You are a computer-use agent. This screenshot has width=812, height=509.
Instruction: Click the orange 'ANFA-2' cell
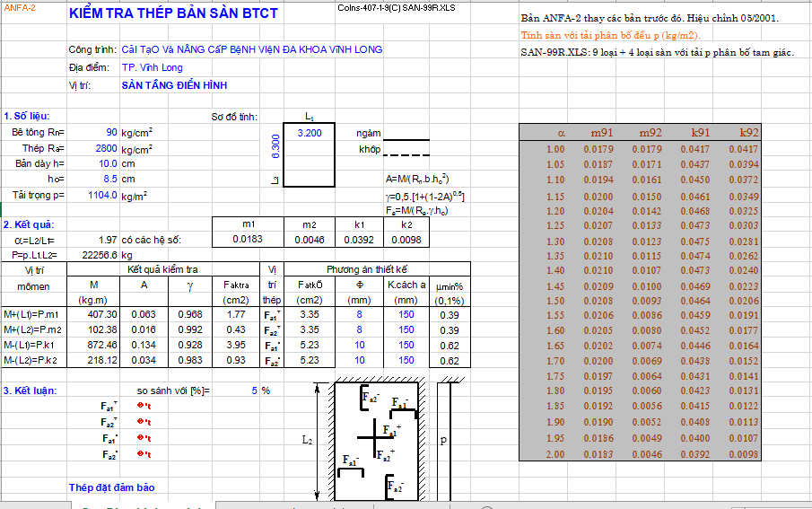tap(21, 8)
